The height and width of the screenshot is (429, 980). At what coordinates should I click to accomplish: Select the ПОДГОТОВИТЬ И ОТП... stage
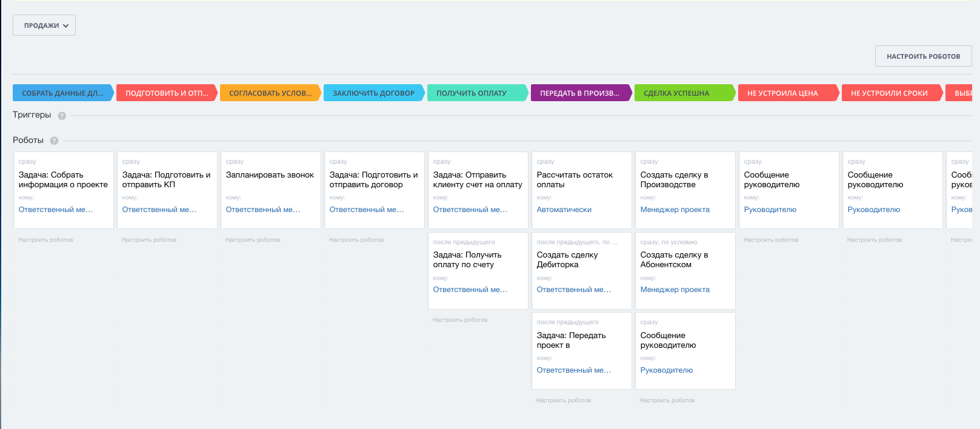(x=166, y=93)
